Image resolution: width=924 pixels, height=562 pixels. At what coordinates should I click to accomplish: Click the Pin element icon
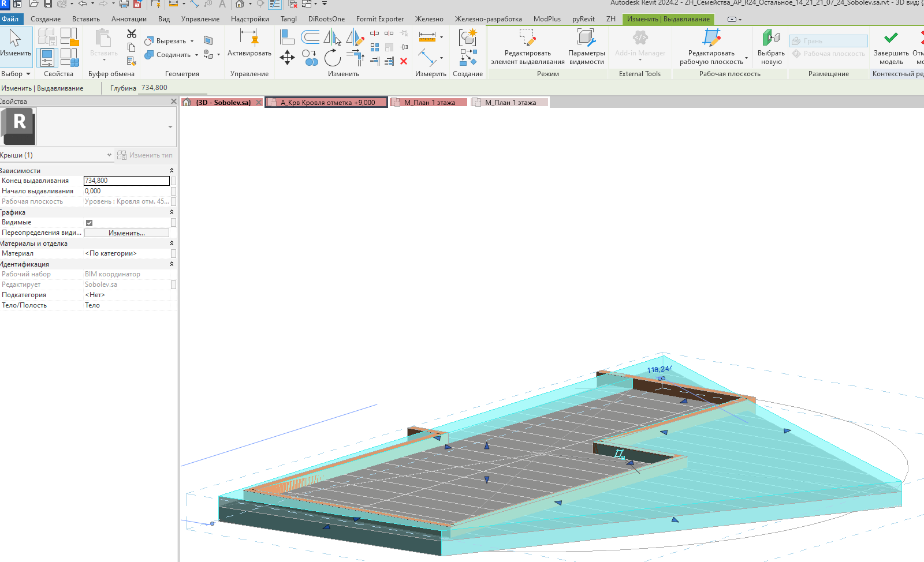pyautogui.click(x=404, y=47)
